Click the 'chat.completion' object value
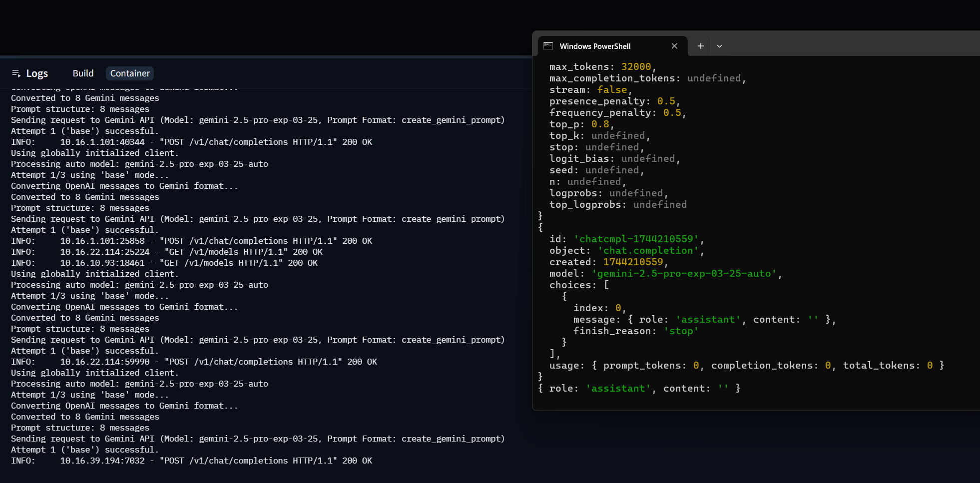The height and width of the screenshot is (483, 980). (x=648, y=250)
